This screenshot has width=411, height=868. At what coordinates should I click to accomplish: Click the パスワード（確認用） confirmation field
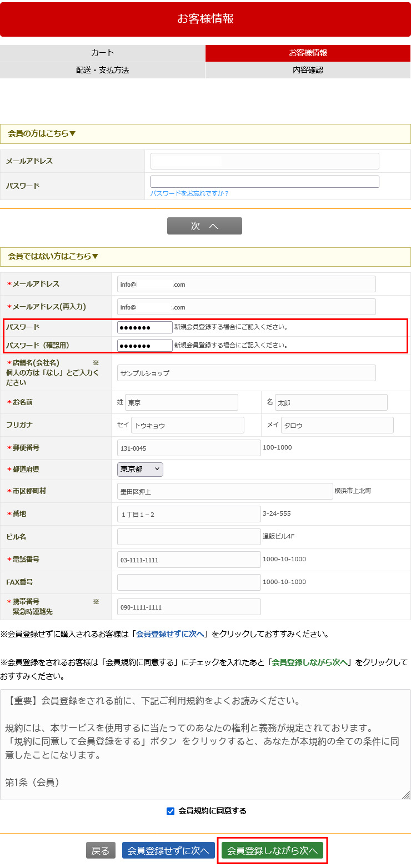[145, 346]
